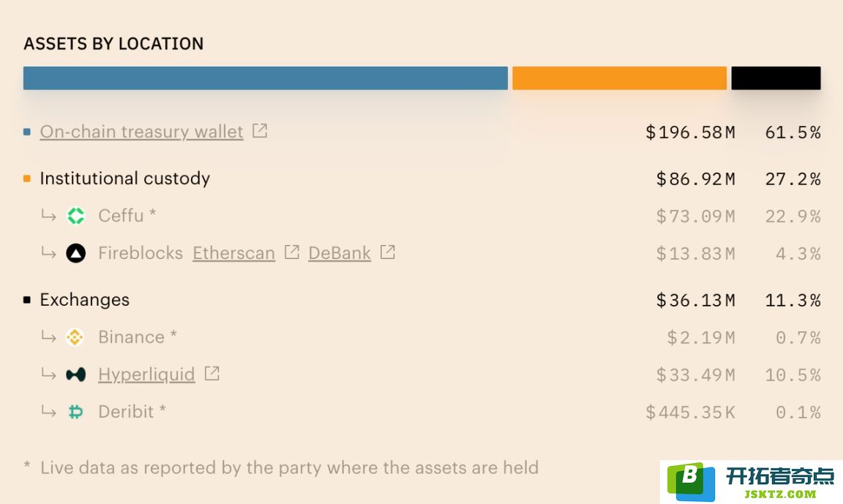Click the Institutional custody row label
This screenshot has height=504, width=843.
coord(124,178)
